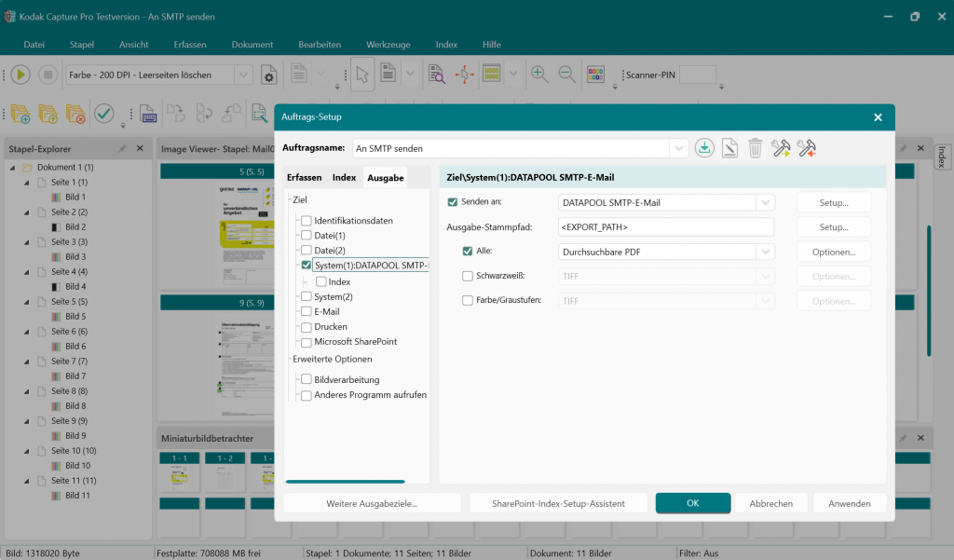Select Bild 3 in Stapel-Explorer
Image resolution: width=954 pixels, height=560 pixels.
[75, 257]
